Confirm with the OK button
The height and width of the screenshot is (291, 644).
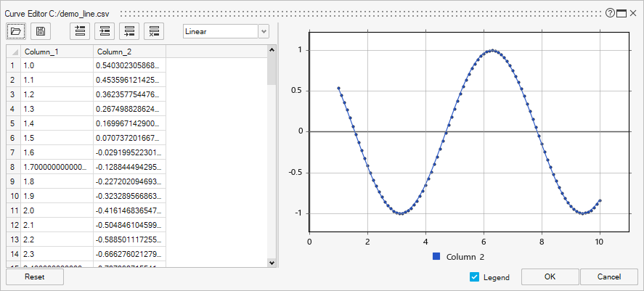click(550, 276)
